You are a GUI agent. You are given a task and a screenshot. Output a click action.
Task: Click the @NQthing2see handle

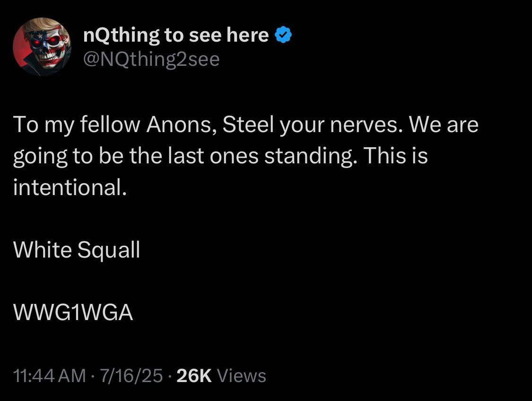(151, 60)
